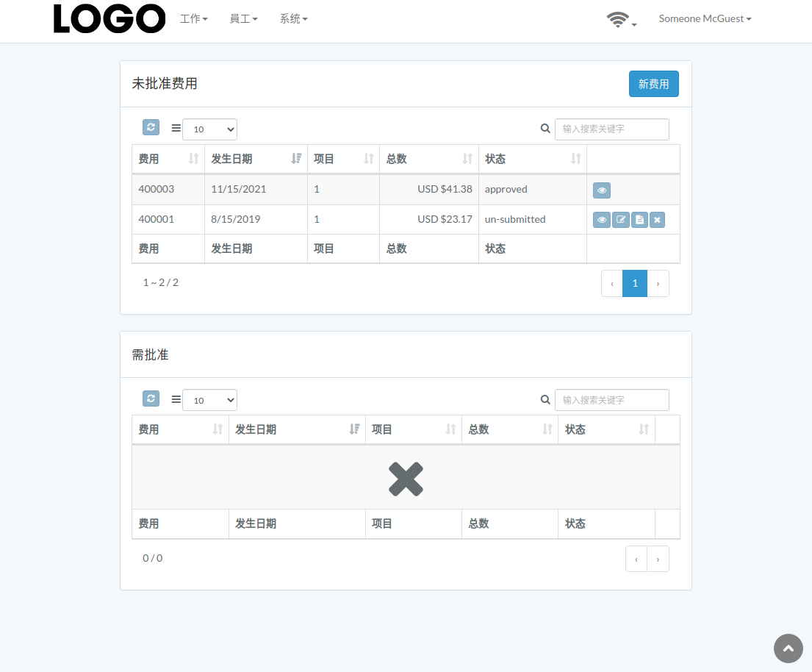This screenshot has width=812, height=672.
Task: Sort 未批准费用 table by 总数
Action: pyautogui.click(x=429, y=159)
